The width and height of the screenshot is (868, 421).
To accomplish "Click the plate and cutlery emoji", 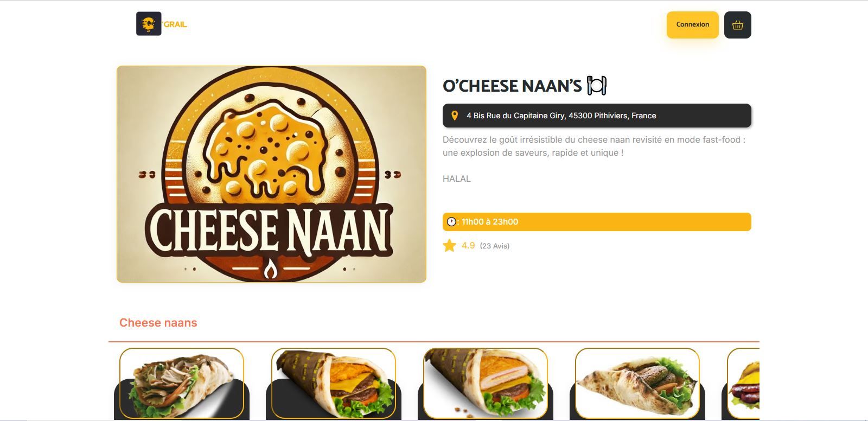I will (597, 86).
